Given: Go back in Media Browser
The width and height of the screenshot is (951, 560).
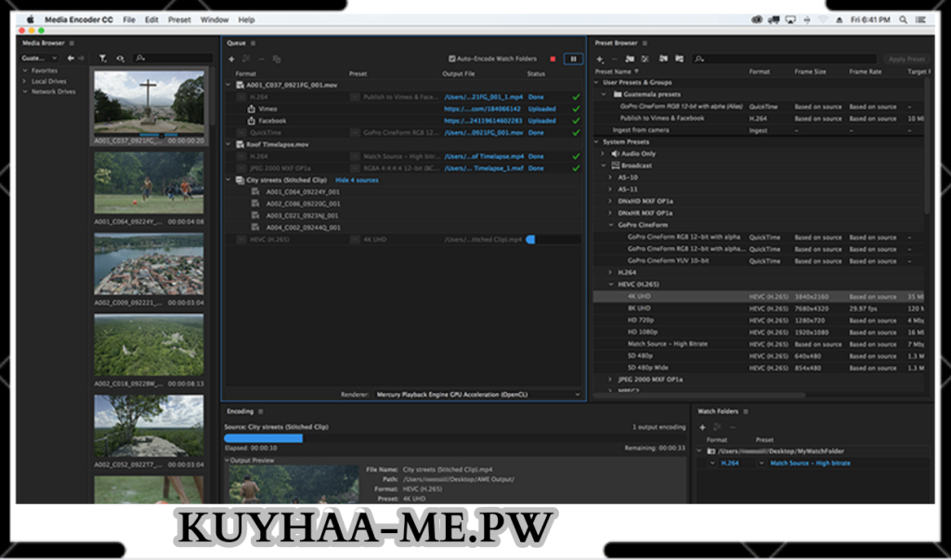Looking at the screenshot, I should [x=71, y=59].
